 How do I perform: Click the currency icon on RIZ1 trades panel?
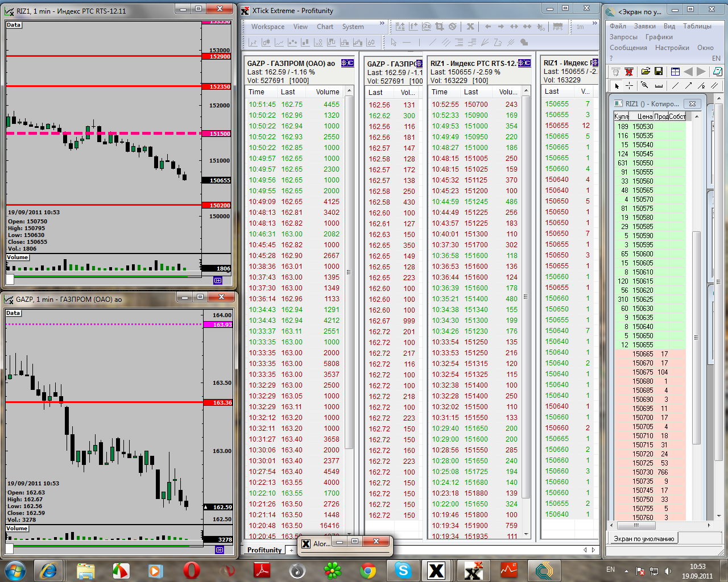[524, 63]
